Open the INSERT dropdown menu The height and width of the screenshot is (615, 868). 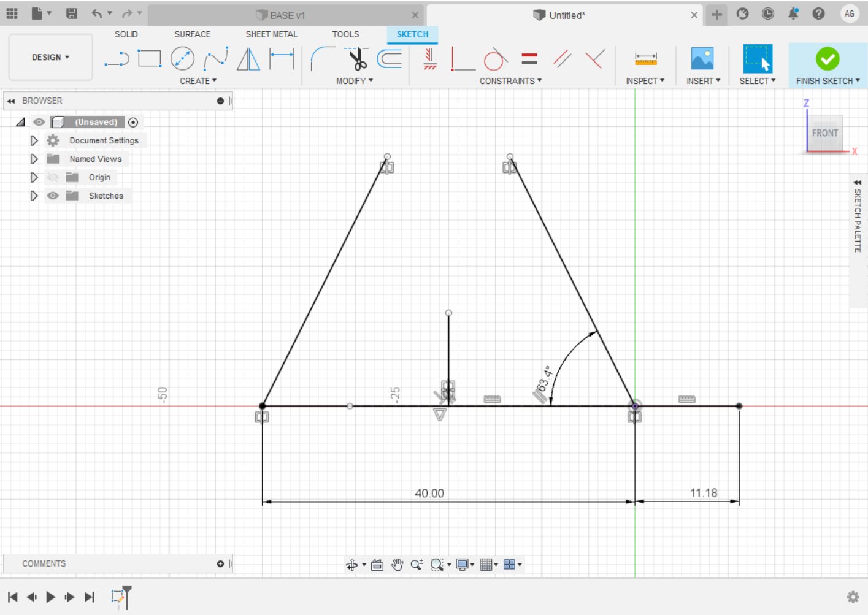(x=703, y=81)
